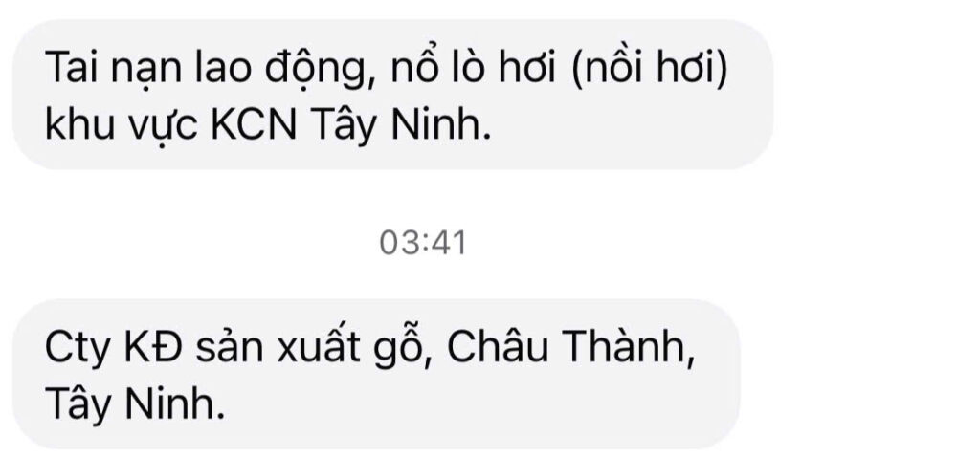The height and width of the screenshot is (458, 980).
Task: Click the word "Châu" in second message
Action: pyautogui.click(x=500, y=346)
